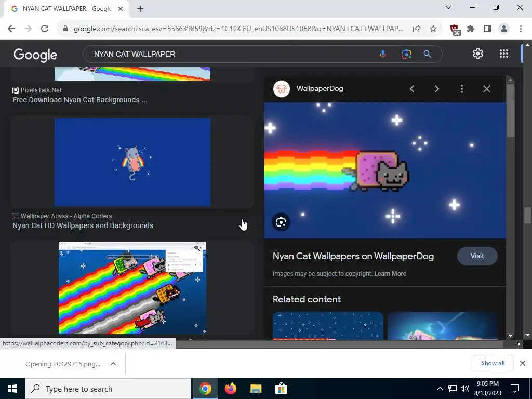The width and height of the screenshot is (532, 399).
Task: Open a new browser tab
Action: pyautogui.click(x=140, y=9)
